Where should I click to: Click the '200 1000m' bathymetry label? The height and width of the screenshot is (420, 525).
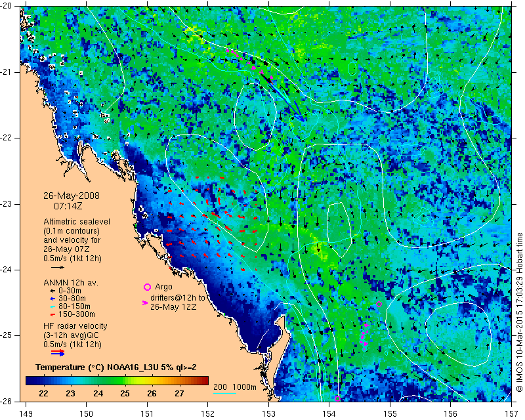[x=235, y=387]
